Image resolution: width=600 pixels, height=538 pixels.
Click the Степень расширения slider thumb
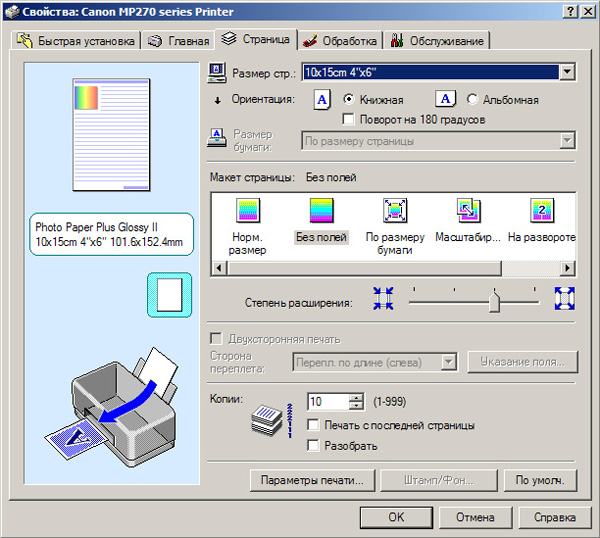tap(494, 302)
